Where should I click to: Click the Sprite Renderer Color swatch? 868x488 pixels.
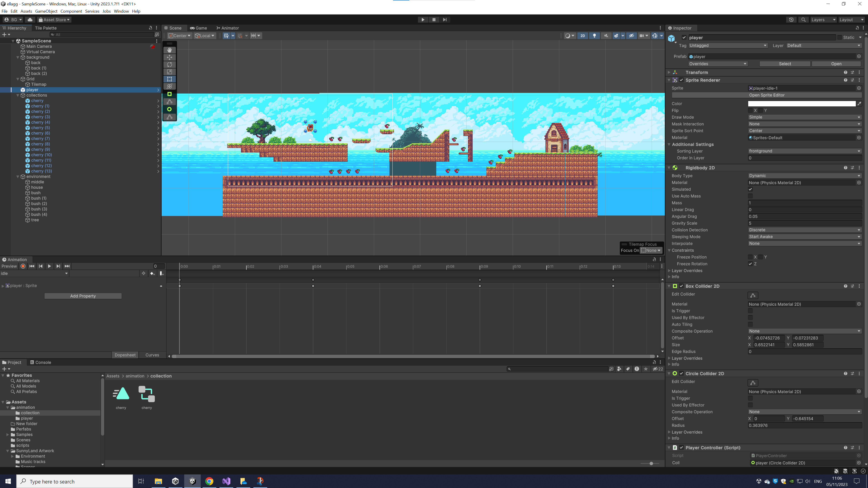pyautogui.click(x=801, y=104)
